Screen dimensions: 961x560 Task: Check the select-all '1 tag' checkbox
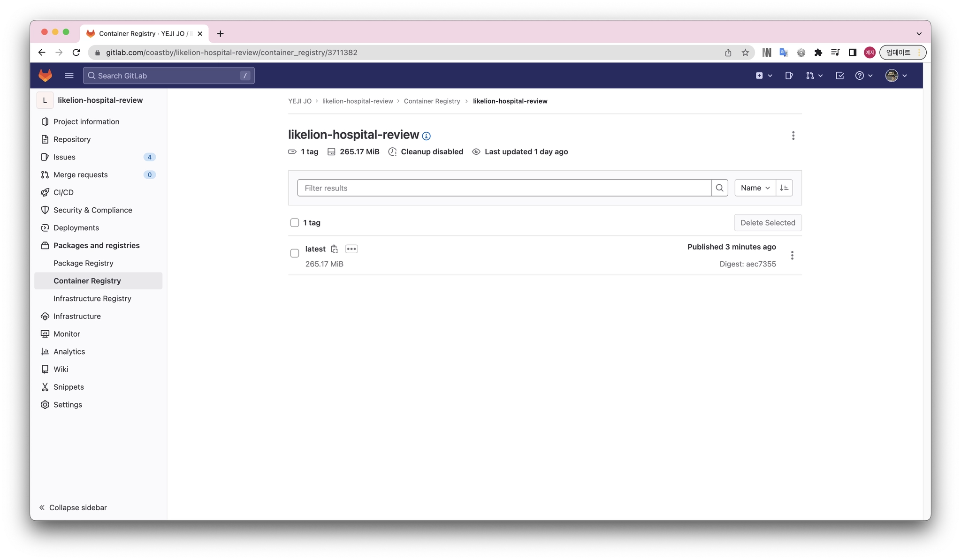coord(295,223)
